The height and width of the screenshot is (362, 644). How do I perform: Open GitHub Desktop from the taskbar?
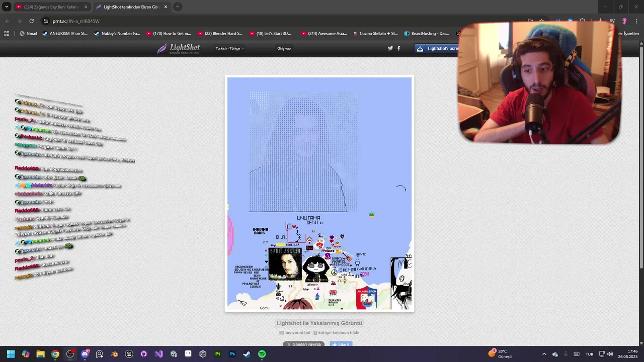(144, 354)
